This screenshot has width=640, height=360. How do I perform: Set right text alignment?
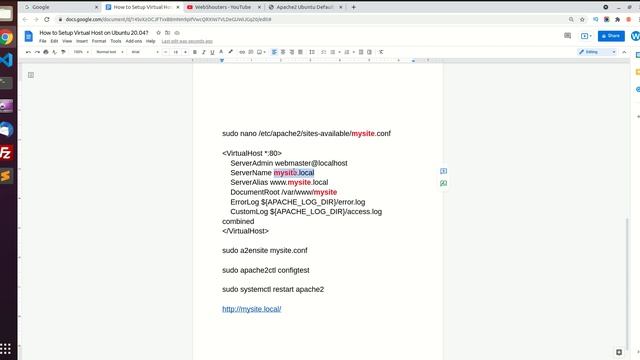coord(291,52)
